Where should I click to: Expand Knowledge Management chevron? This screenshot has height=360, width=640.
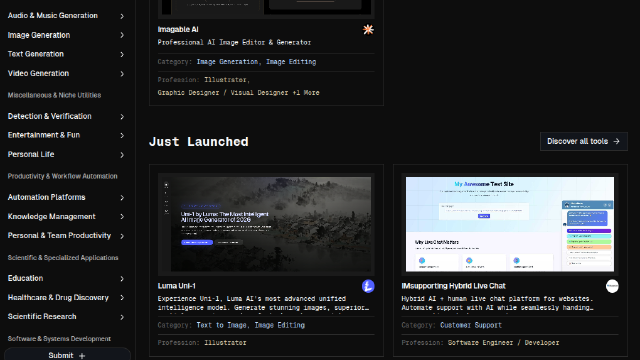[122, 217]
